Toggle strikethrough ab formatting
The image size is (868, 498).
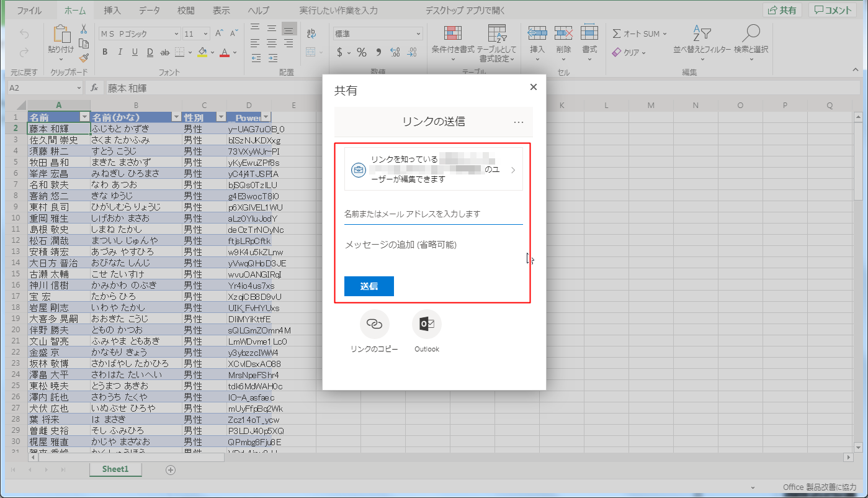click(x=165, y=52)
